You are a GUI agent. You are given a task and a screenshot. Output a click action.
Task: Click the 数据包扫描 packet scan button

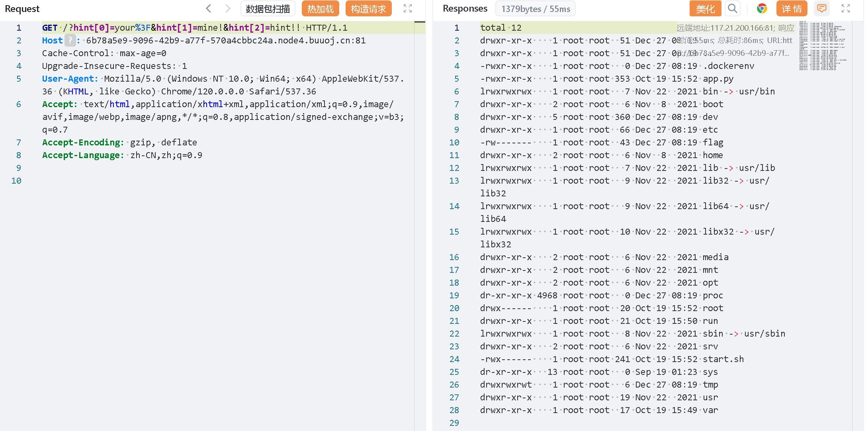pyautogui.click(x=268, y=8)
